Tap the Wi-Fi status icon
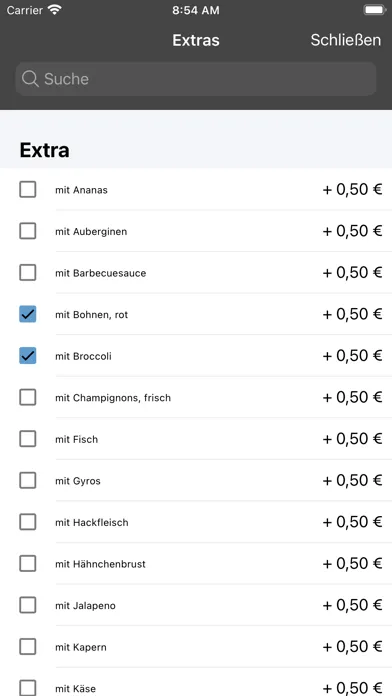Image resolution: width=392 pixels, height=696 pixels. click(x=55, y=10)
